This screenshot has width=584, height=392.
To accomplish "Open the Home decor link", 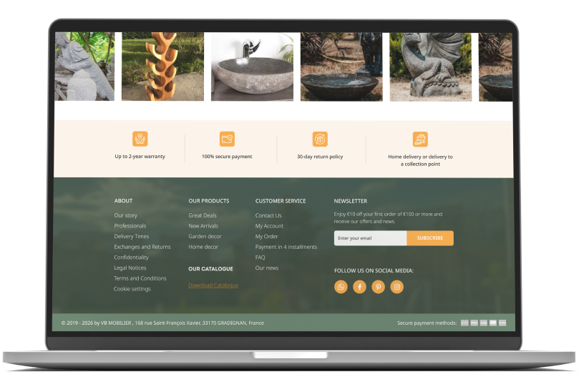I will click(x=203, y=247).
